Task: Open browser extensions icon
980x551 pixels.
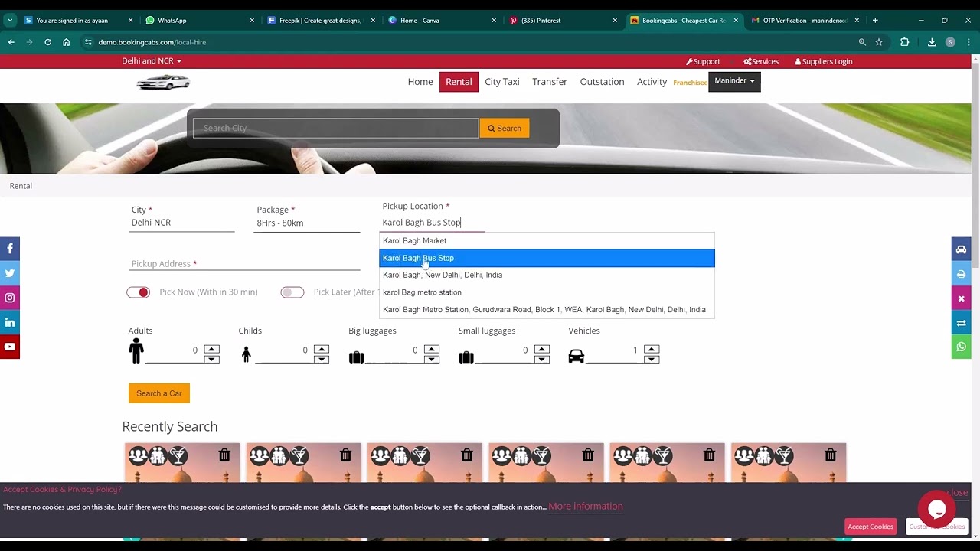Action: pyautogui.click(x=904, y=42)
